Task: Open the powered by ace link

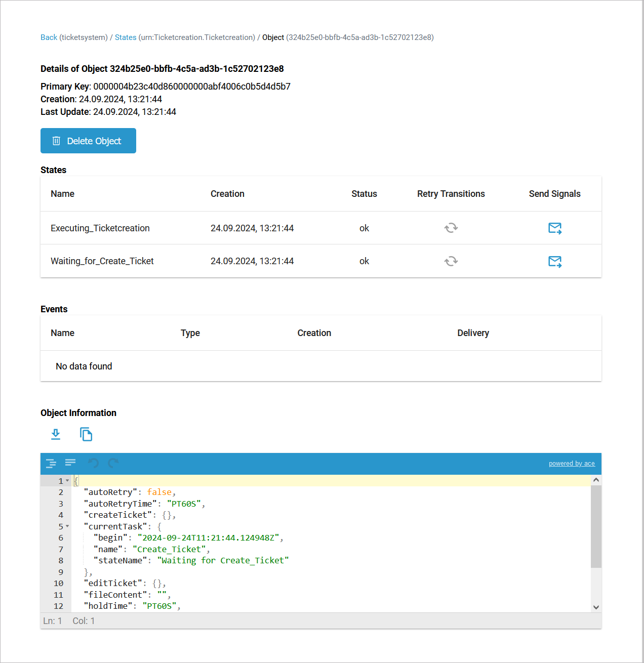Action: point(572,464)
